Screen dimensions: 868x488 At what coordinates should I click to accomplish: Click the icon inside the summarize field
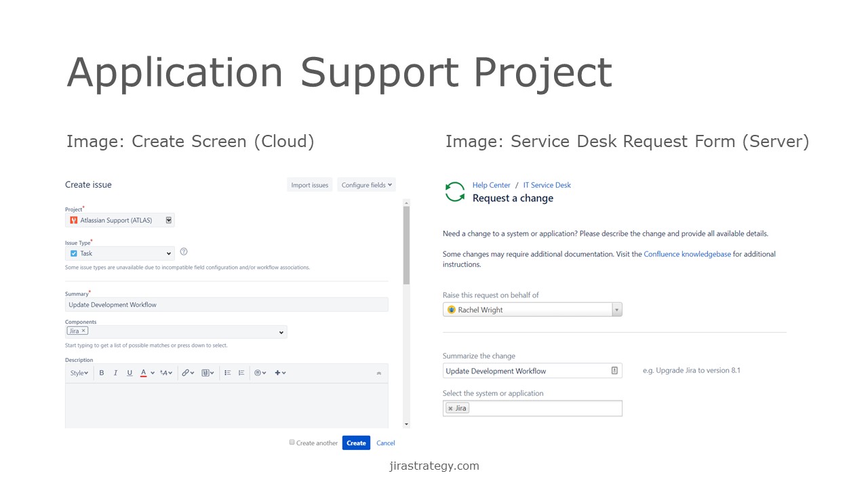pyautogui.click(x=614, y=371)
